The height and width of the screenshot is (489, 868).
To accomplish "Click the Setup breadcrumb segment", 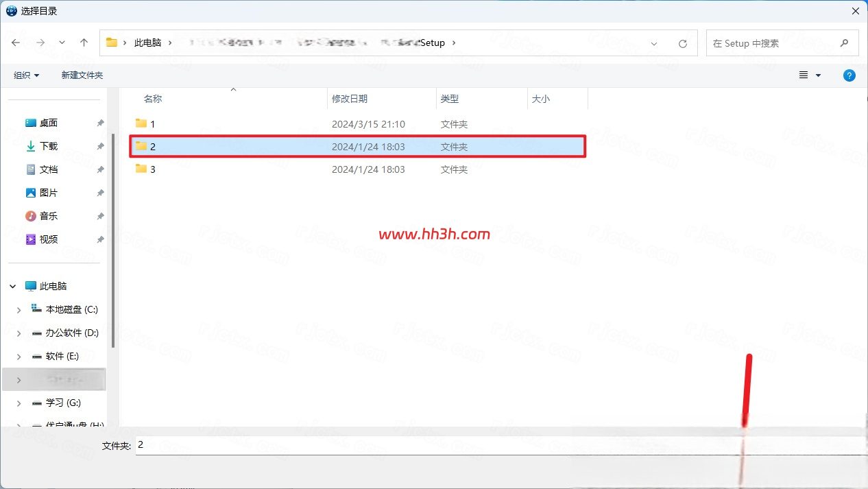I will [x=433, y=43].
